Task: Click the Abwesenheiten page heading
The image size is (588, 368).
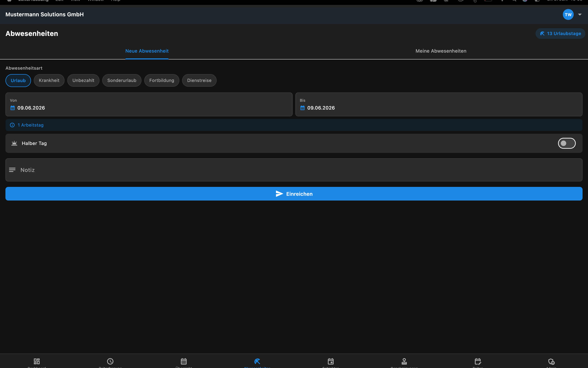Action: coord(32,34)
